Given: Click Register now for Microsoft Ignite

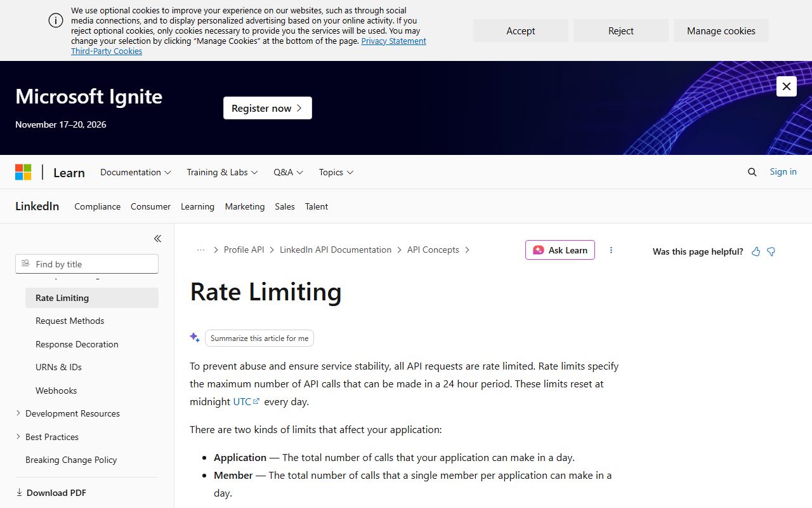Looking at the screenshot, I should click(x=268, y=108).
